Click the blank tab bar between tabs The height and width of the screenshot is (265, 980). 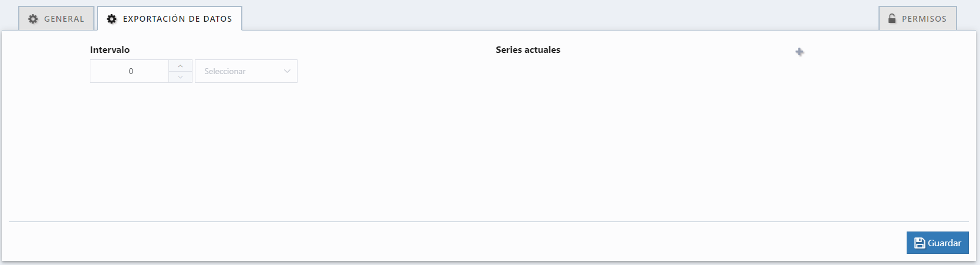[x=557, y=18]
